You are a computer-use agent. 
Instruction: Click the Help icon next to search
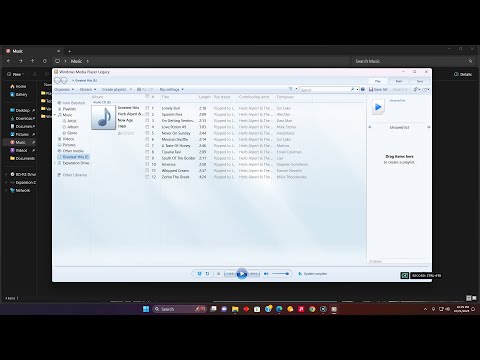pos(363,89)
